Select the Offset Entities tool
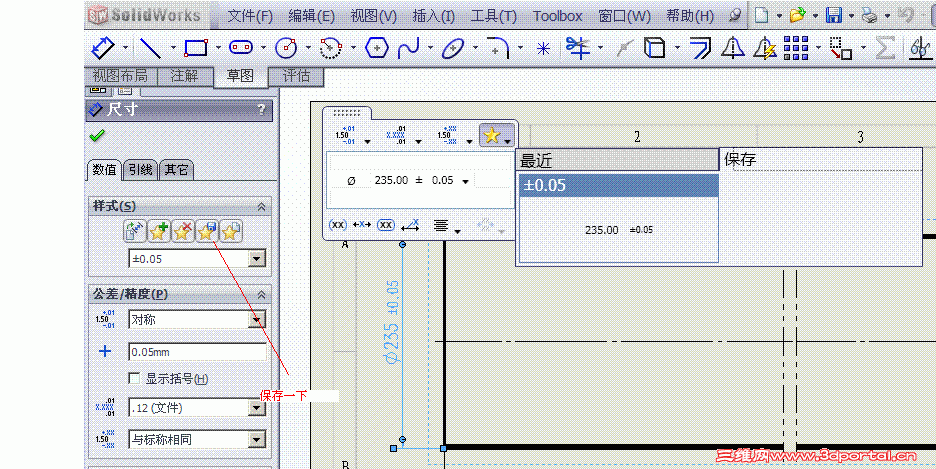936x469 pixels. [x=700, y=48]
